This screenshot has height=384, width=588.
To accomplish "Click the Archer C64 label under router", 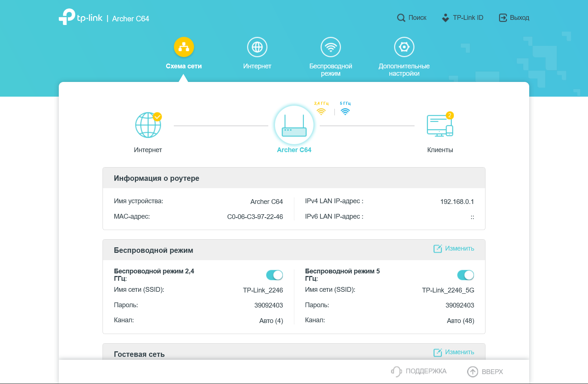I will (294, 150).
